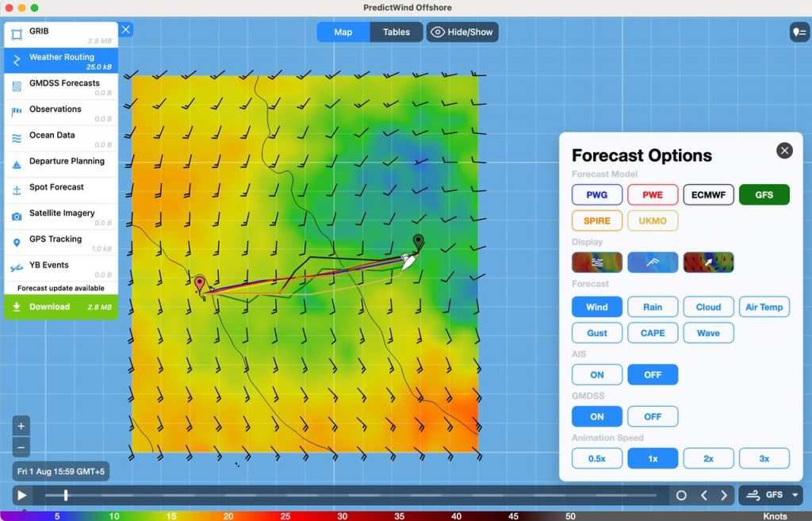Open the map legend icon at top right

(799, 32)
